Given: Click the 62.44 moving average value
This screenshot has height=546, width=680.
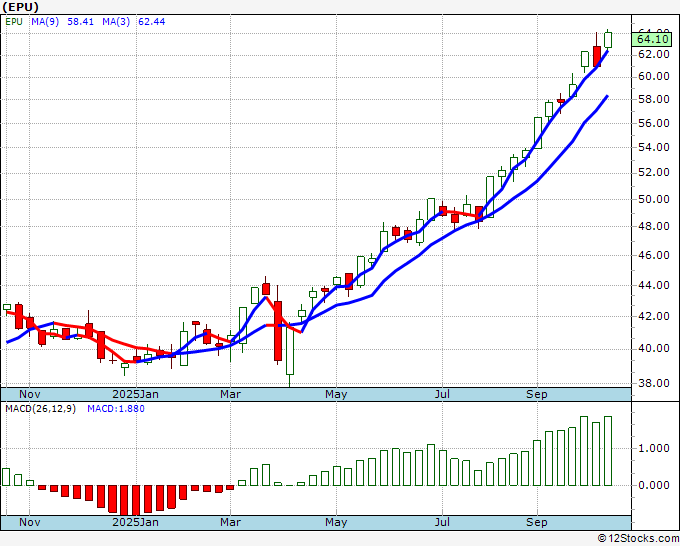Looking at the screenshot, I should tap(151, 22).
